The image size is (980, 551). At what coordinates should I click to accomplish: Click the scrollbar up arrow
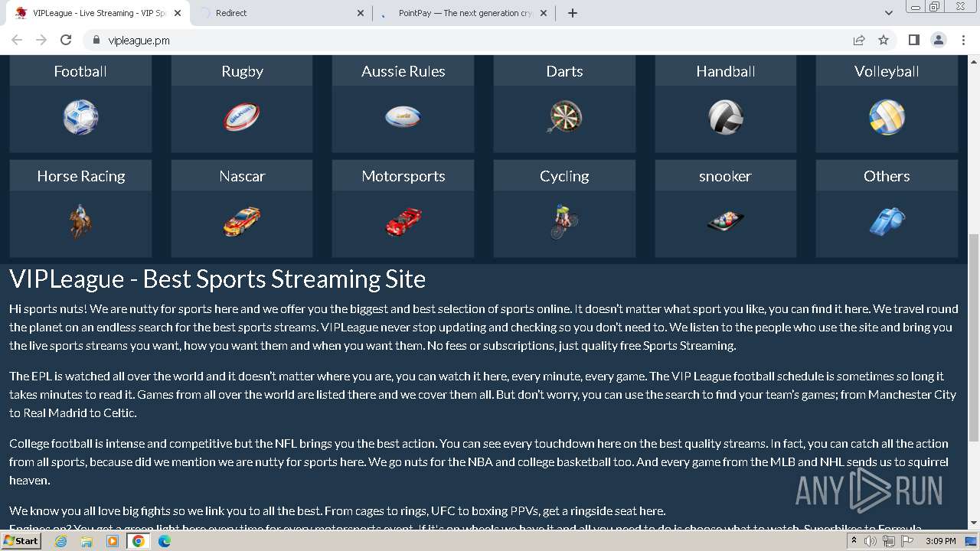point(974,60)
